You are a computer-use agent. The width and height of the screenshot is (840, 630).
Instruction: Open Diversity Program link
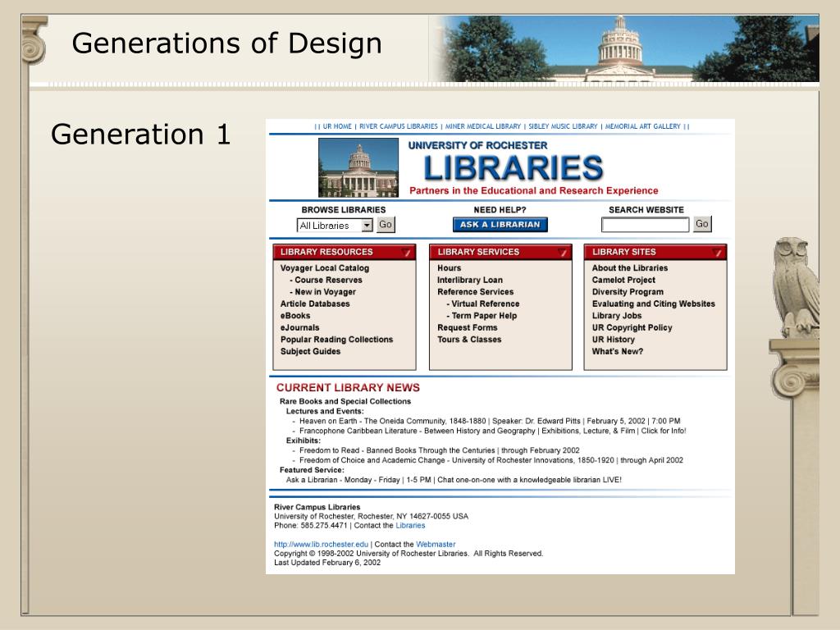pos(628,292)
